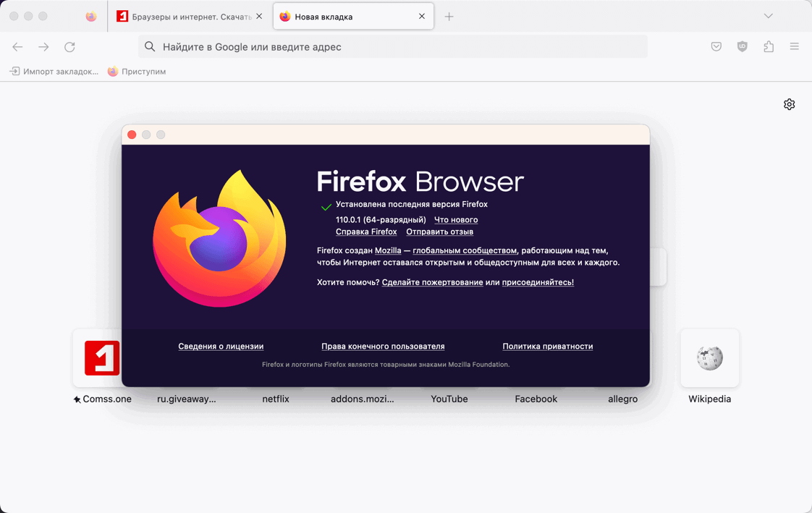Open the Что нового link
Image resolution: width=812 pixels, height=513 pixels.
456,220
